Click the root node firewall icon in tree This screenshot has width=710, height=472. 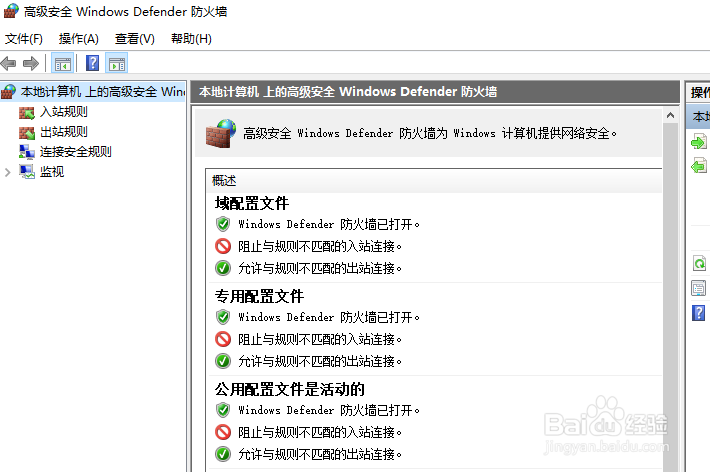point(9,92)
